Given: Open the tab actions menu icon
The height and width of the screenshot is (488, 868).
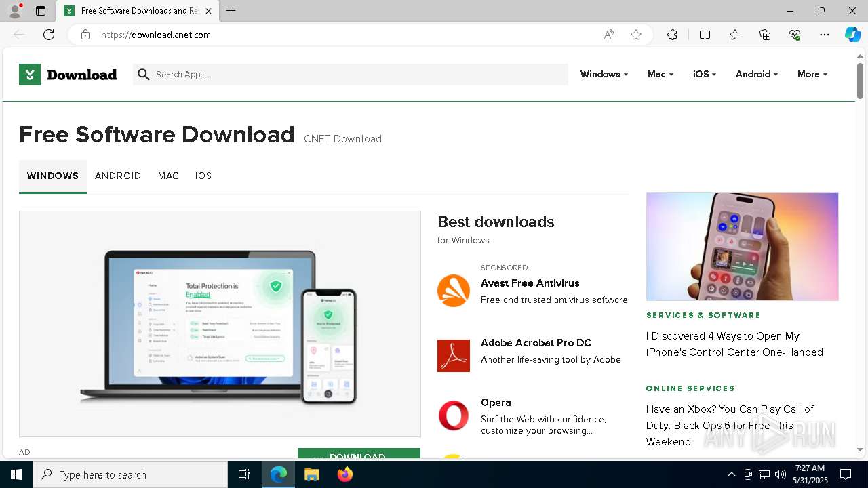Looking at the screenshot, I should 41,11.
